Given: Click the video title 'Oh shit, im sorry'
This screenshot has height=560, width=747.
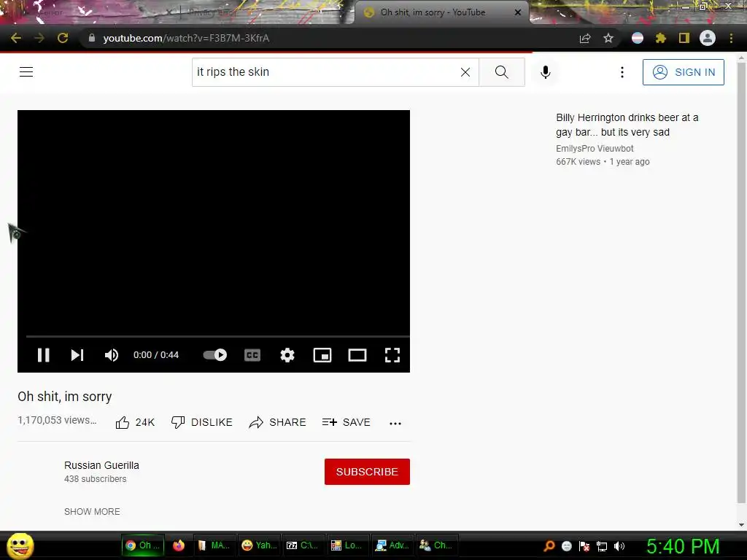Looking at the screenshot, I should coord(65,396).
